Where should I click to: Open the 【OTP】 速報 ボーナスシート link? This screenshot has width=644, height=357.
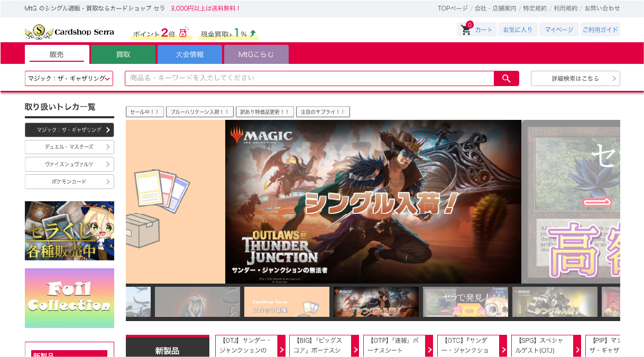coord(398,345)
